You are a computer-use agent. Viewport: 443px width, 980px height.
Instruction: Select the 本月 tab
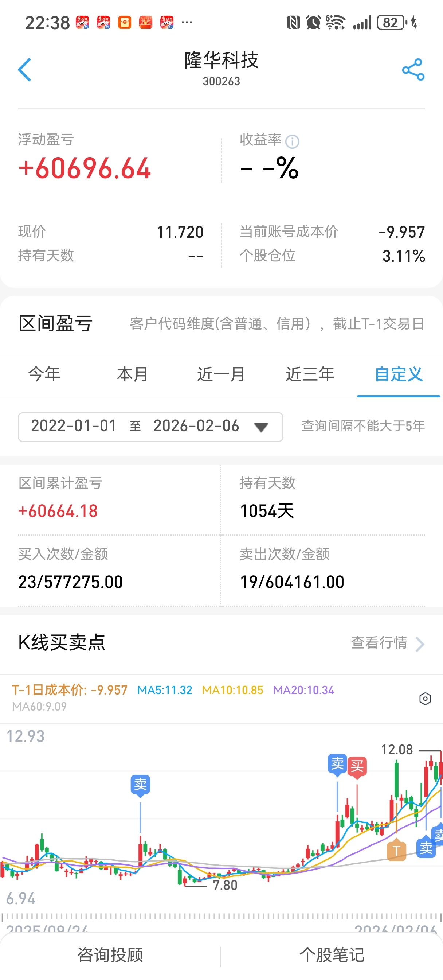(x=132, y=374)
